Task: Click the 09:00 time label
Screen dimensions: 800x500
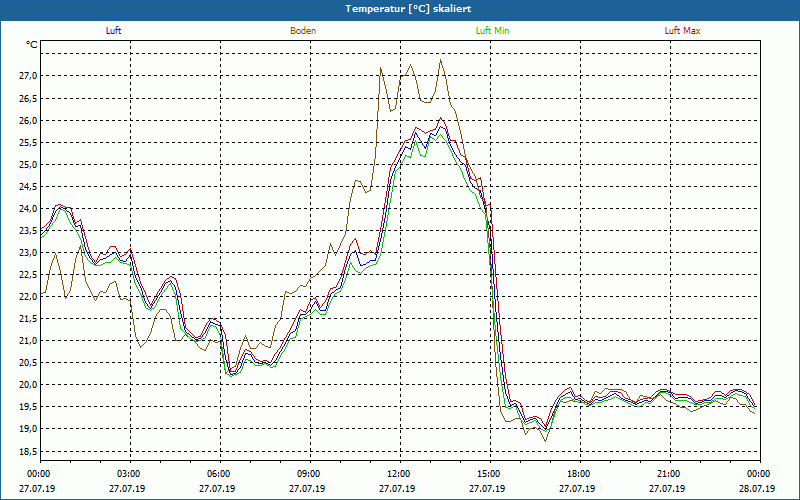Action: click(x=310, y=474)
